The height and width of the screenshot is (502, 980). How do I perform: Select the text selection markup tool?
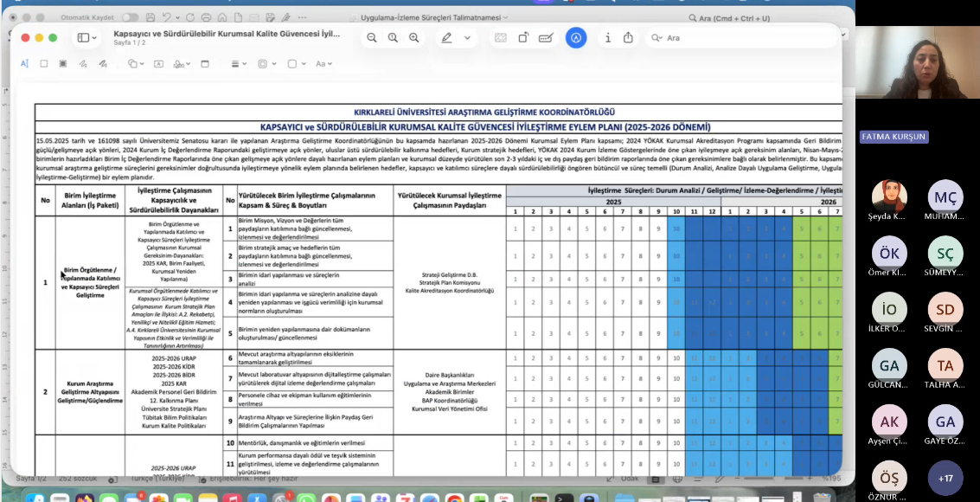pos(24,64)
